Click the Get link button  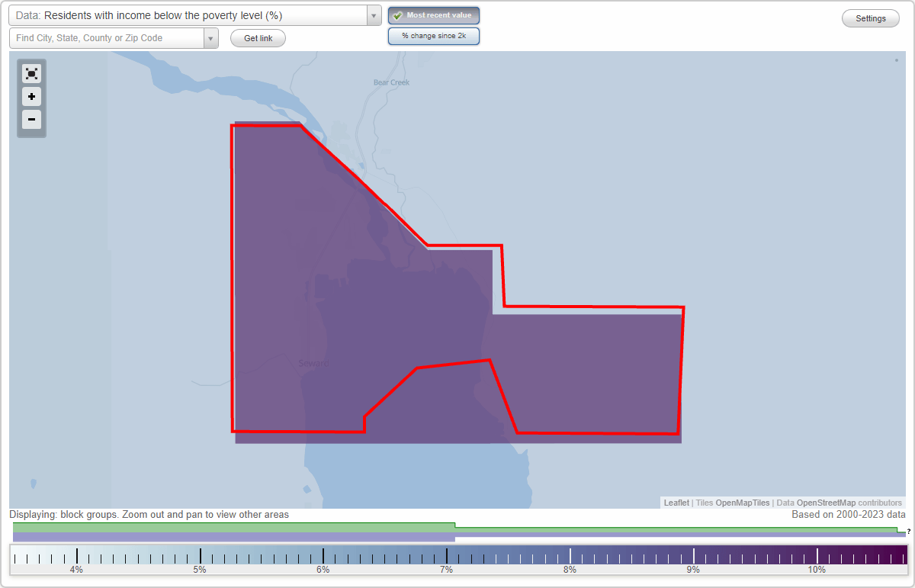pyautogui.click(x=258, y=38)
